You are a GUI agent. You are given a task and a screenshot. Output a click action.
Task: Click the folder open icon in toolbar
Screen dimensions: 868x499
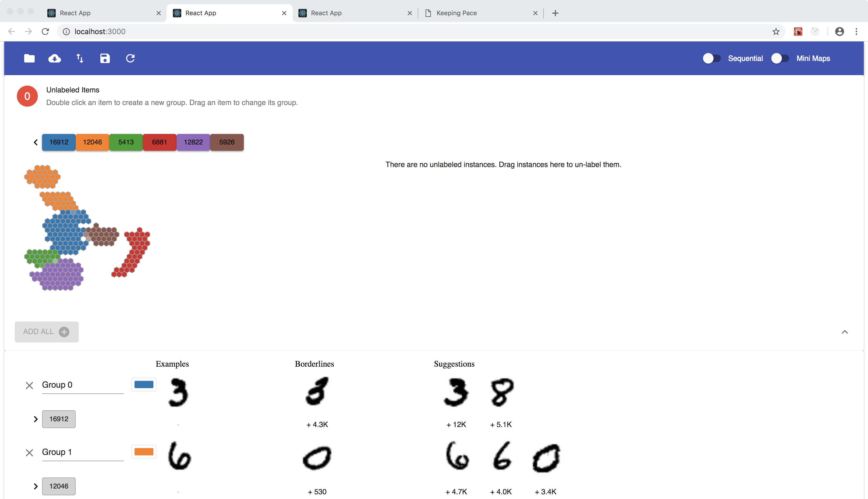pyautogui.click(x=29, y=58)
